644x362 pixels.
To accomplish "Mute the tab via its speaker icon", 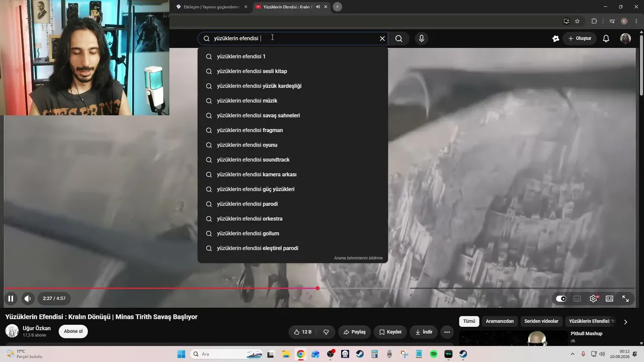I will pyautogui.click(x=317, y=7).
